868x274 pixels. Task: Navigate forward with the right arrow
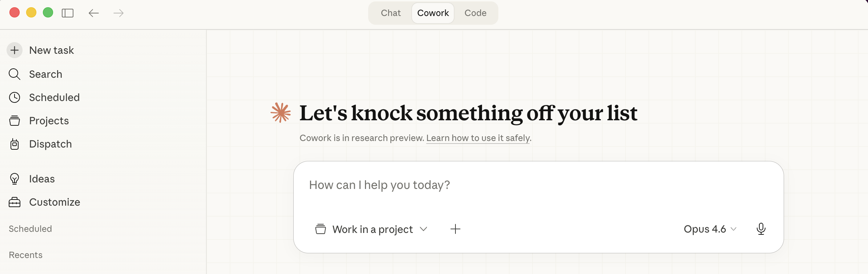point(118,13)
